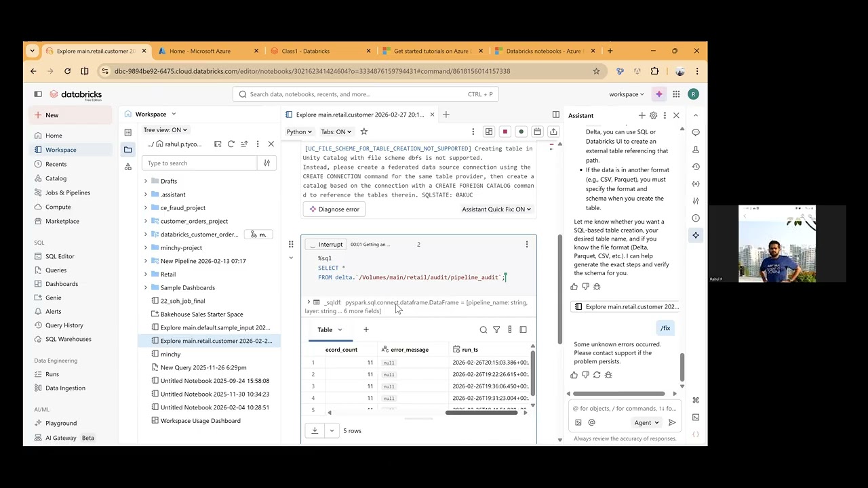The height and width of the screenshot is (488, 868).
Task: Open Alerts in the sidebar
Action: 53,312
